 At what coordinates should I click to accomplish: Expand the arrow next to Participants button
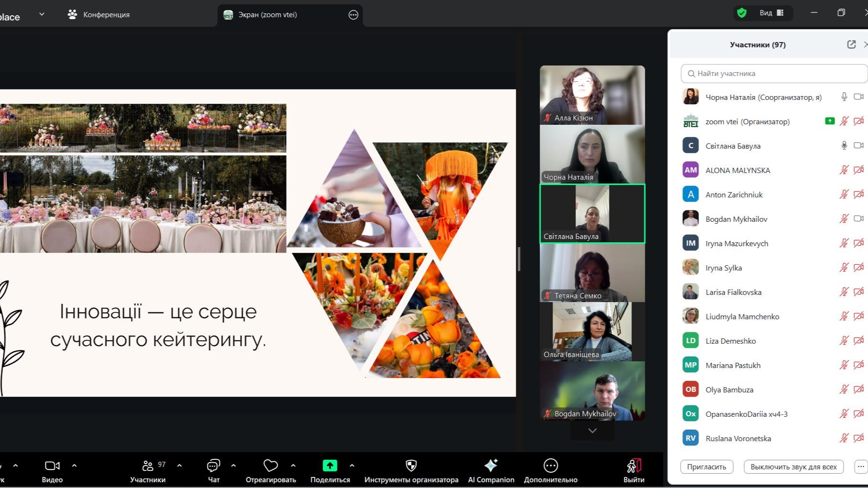pos(179,465)
